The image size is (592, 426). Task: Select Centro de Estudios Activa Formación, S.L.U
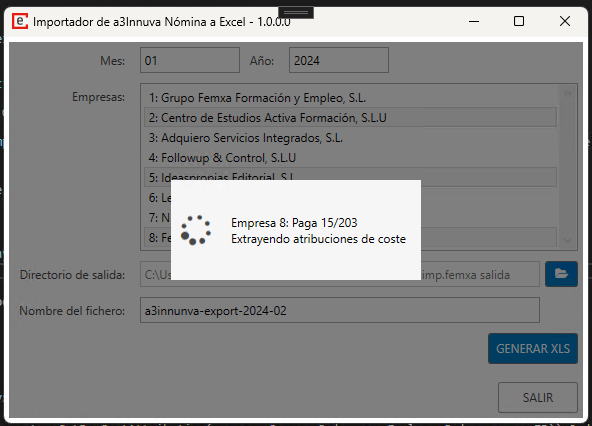[350, 117]
